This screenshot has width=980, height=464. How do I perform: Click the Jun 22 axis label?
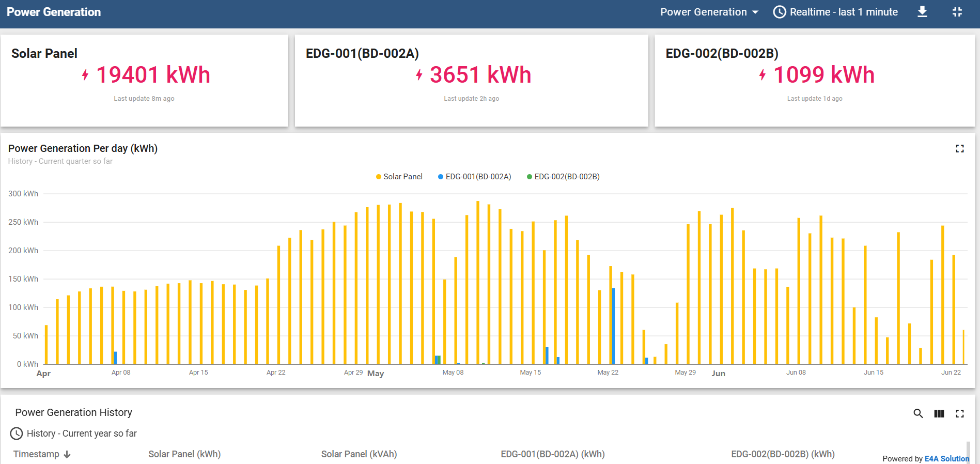point(951,373)
